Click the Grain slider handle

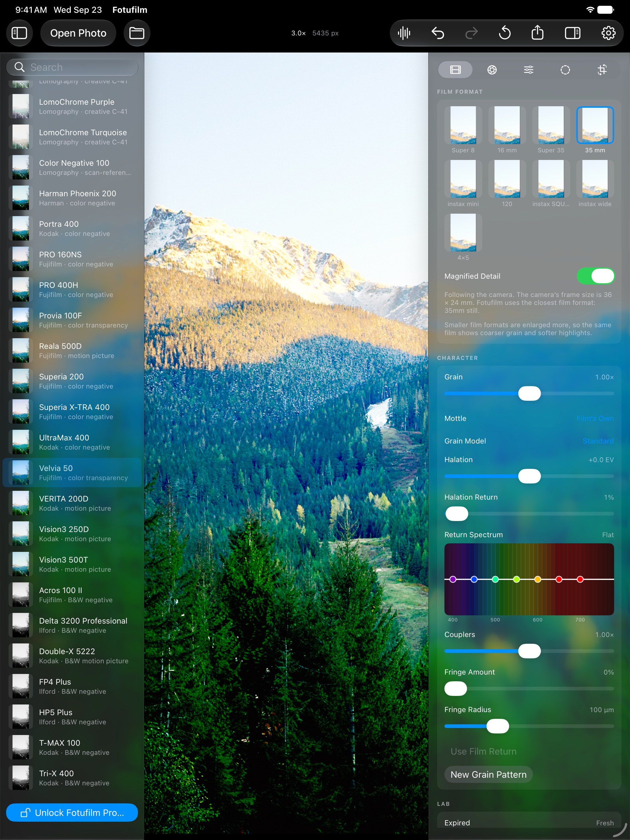click(529, 393)
